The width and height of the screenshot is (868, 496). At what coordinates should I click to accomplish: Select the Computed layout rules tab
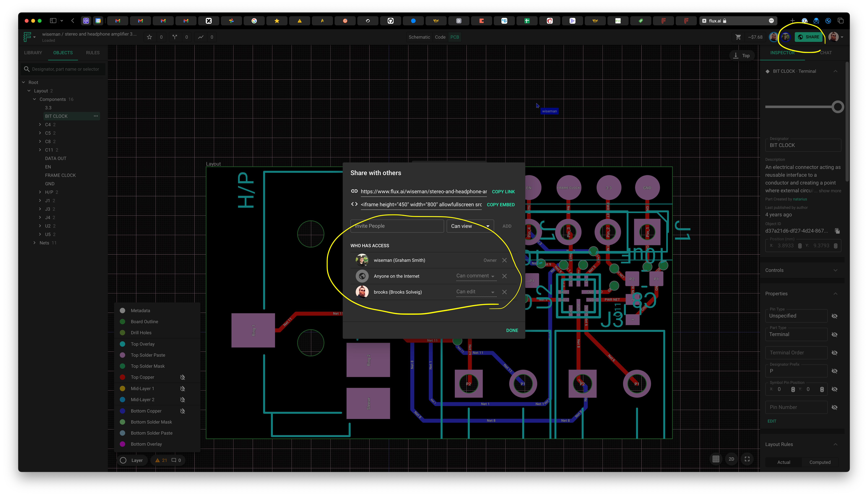(x=820, y=462)
